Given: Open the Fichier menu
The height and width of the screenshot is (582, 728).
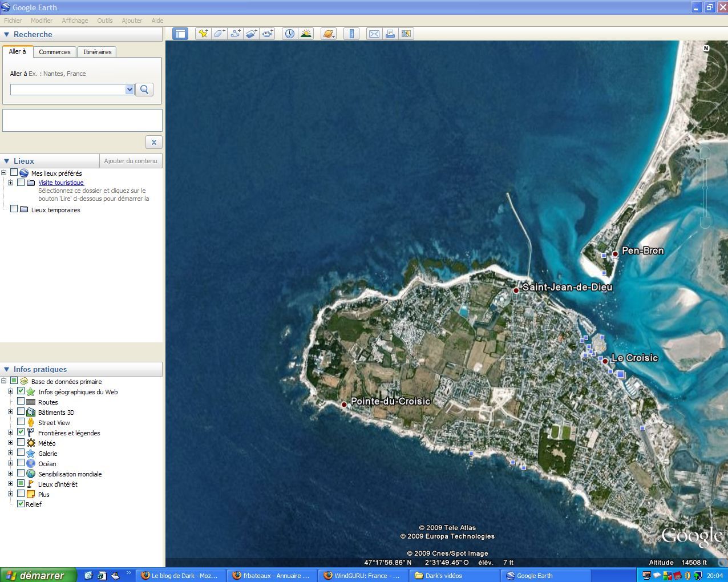Looking at the screenshot, I should coord(13,21).
